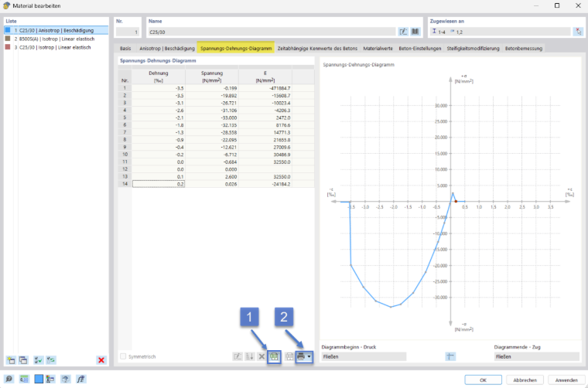Screen dimensions: 588x388
Task: Click the Zugewiesen an field showing 1-4
Action: coord(500,32)
